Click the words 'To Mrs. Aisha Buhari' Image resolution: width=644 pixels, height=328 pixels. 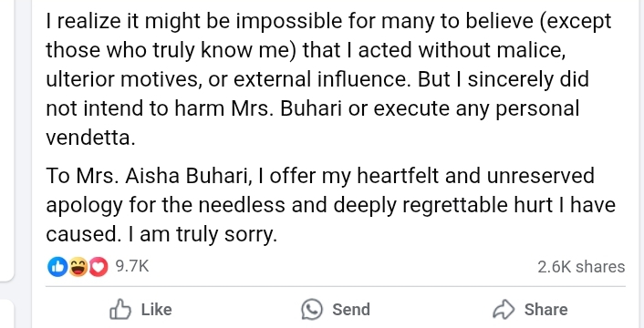(148, 176)
